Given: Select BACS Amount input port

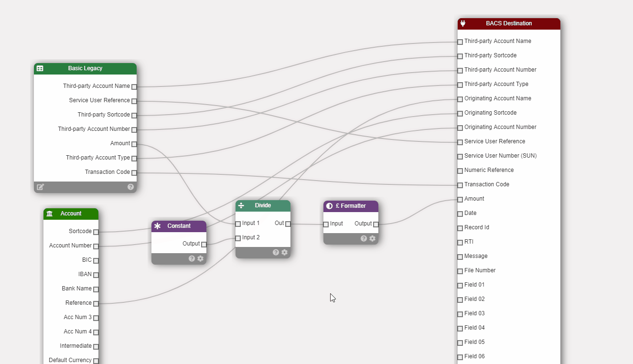Looking at the screenshot, I should coord(460,199).
